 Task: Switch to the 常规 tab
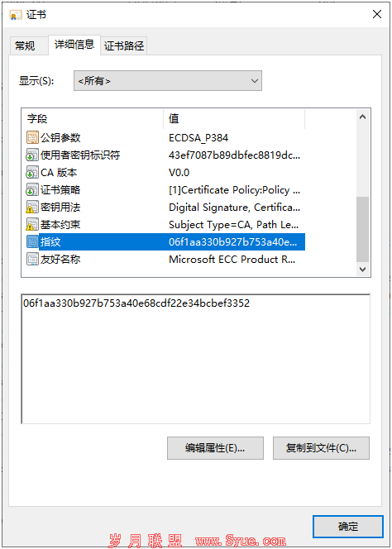25,45
